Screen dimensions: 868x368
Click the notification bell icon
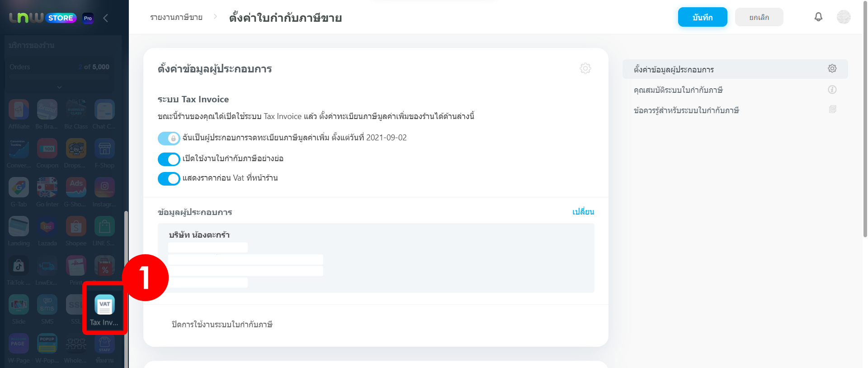[x=818, y=17]
